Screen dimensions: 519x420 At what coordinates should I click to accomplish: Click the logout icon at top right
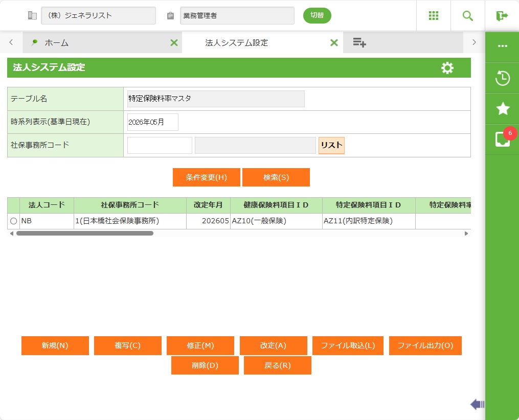(502, 16)
